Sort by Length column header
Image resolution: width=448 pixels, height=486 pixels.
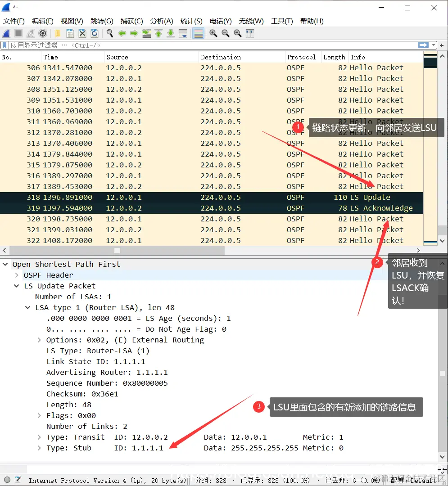[x=334, y=57]
